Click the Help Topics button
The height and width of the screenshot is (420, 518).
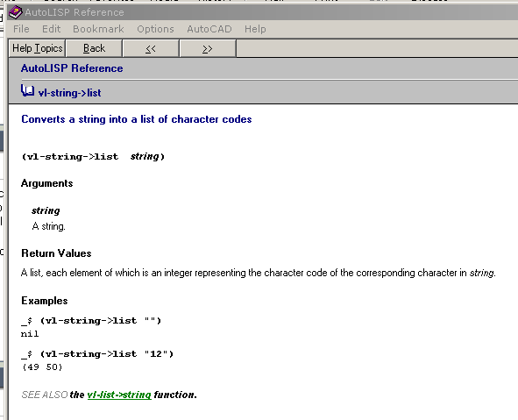click(x=37, y=48)
